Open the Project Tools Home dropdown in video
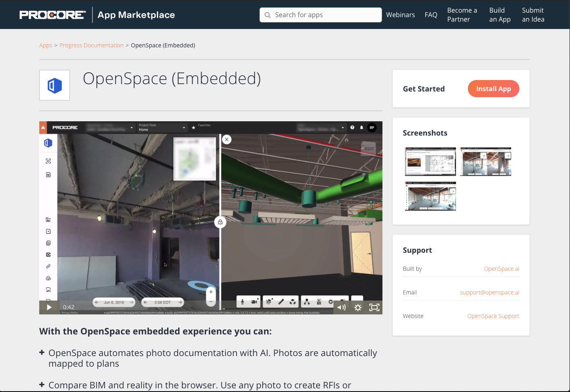Viewport: 570px width, 392px height. 162,127
